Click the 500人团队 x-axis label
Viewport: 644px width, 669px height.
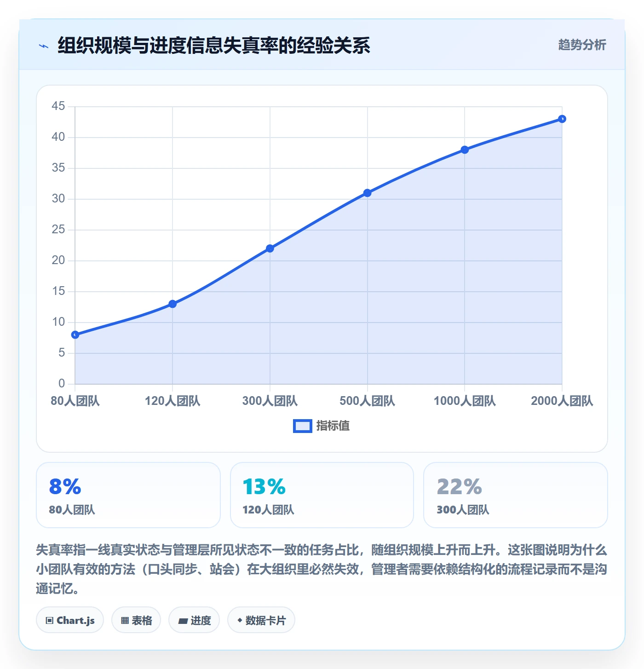(367, 401)
